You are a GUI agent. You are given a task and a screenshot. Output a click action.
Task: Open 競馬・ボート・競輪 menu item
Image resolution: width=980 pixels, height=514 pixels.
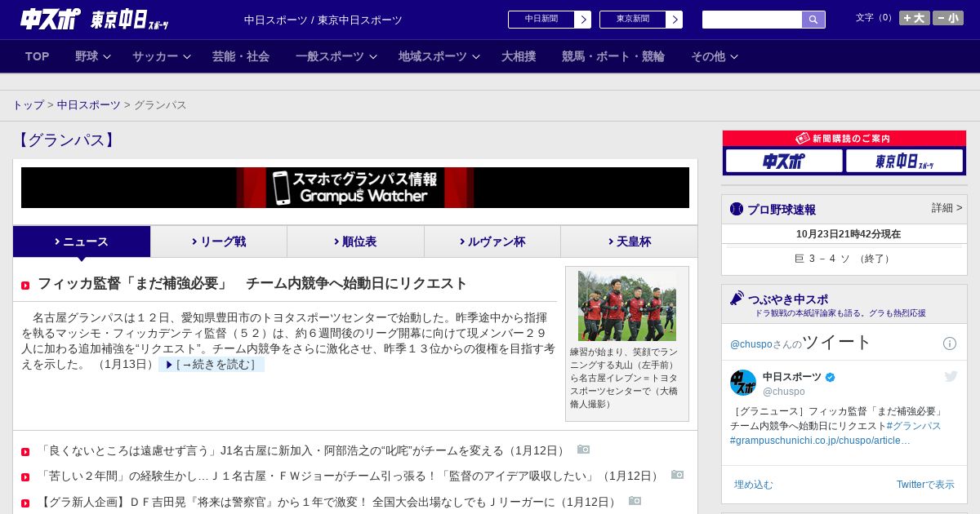pyautogui.click(x=613, y=56)
